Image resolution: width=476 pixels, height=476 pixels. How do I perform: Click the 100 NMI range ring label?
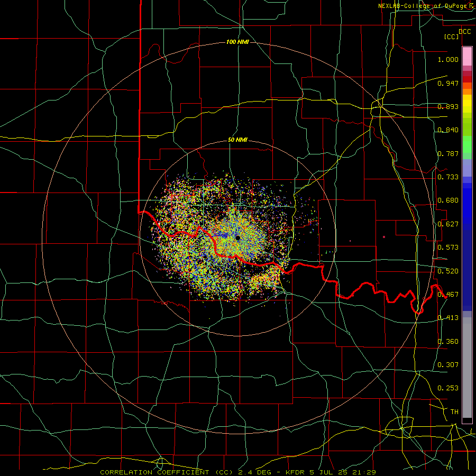[237, 42]
